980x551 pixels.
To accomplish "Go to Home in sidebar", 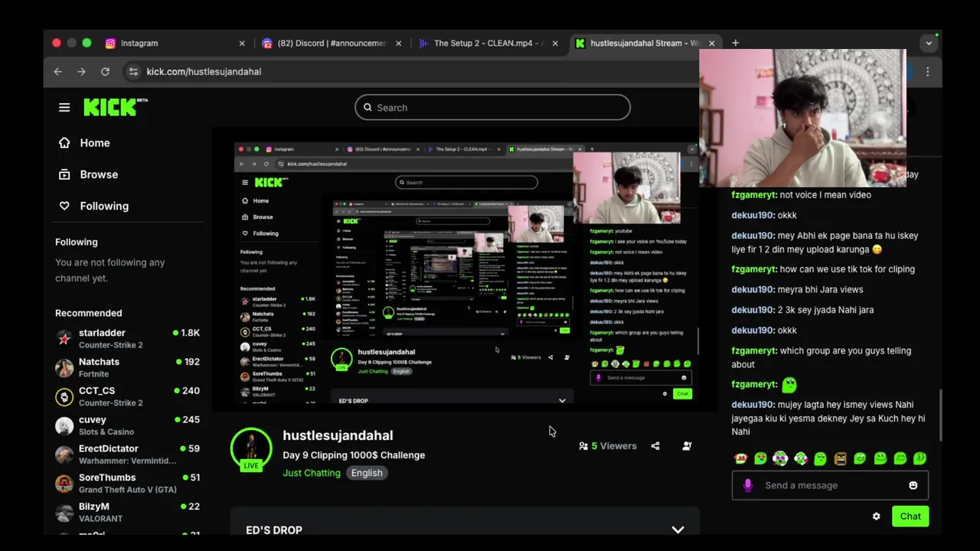I will (84, 142).
